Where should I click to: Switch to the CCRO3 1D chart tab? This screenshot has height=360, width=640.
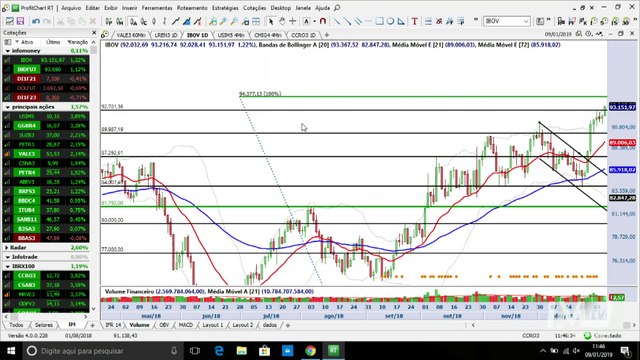coord(303,35)
